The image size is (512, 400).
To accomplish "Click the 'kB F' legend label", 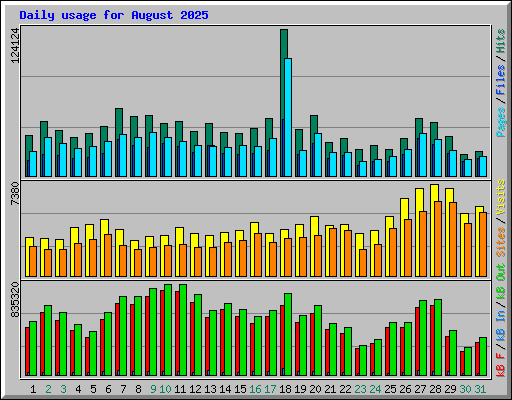I will (500, 365).
